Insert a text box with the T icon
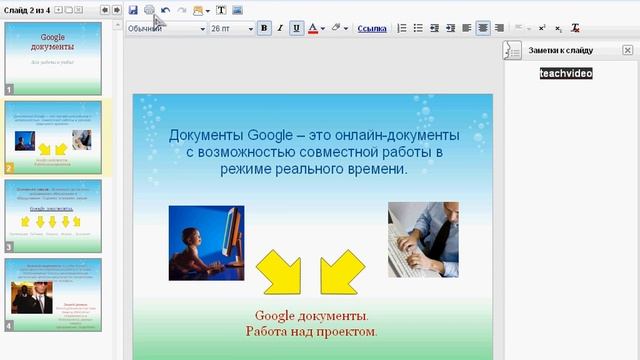This screenshot has height=360, width=640. [x=221, y=10]
